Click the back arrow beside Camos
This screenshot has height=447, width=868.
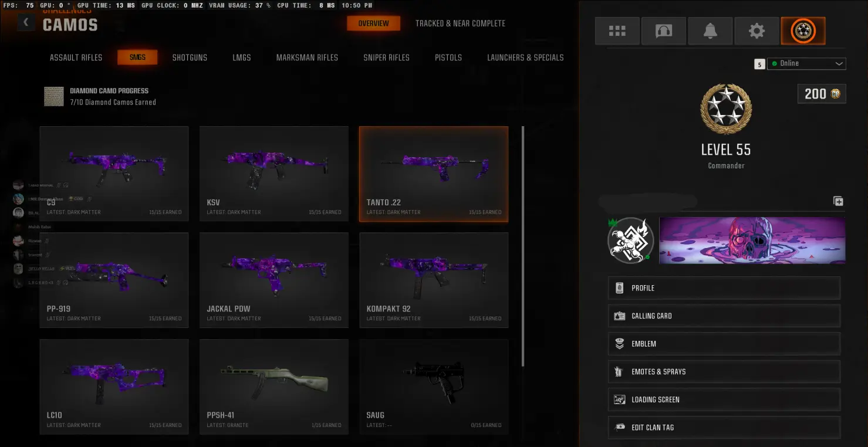[x=26, y=22]
